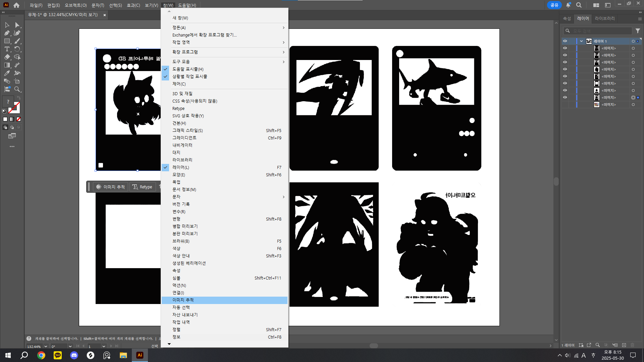Click the Layers panel filter icon
The width and height of the screenshot is (644, 362).
(638, 31)
